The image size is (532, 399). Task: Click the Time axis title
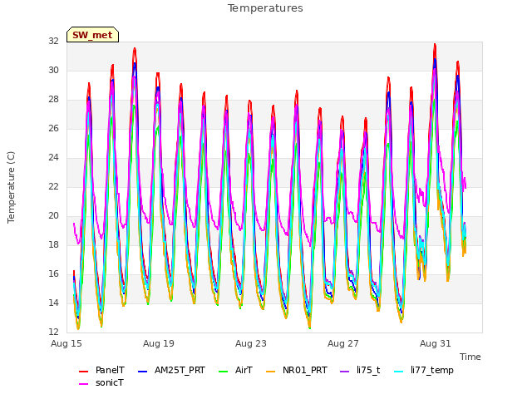[470, 357]
